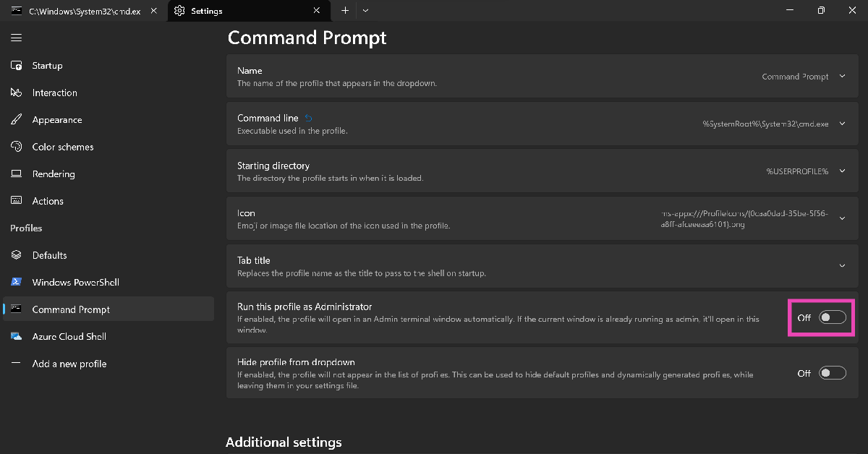Click Add a new profile
Viewport: 868px width, 454px height.
(69, 364)
